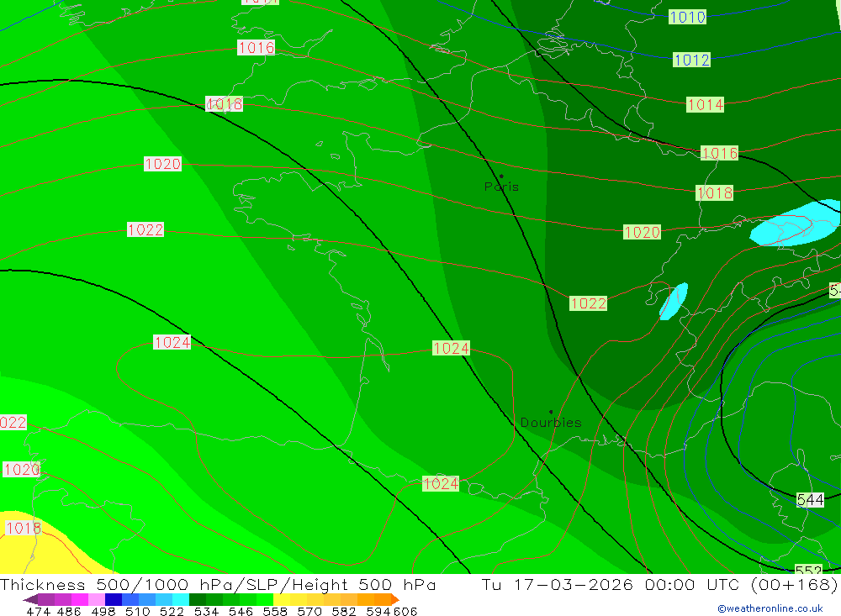Image resolution: width=841 pixels, height=616 pixels.
Task: Click the map title 'Thickness 500/1000 hPa/SLP/Height 500 hPa'
Action: click(218, 584)
